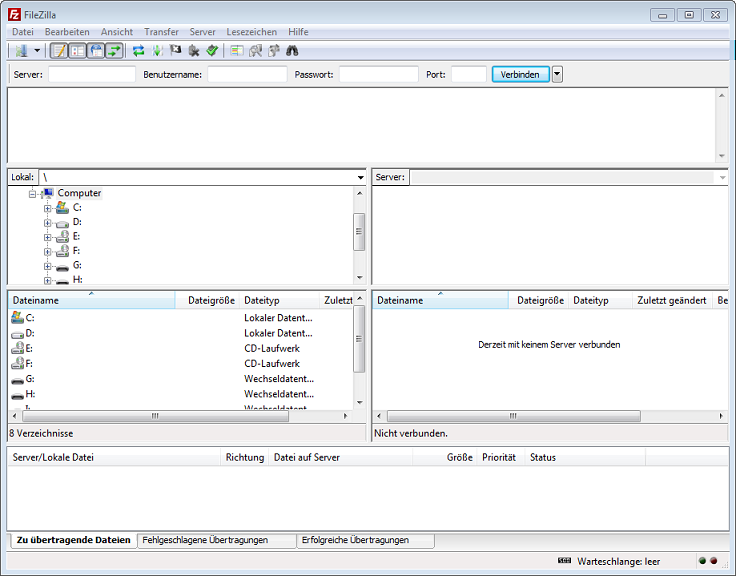This screenshot has width=736, height=576.
Task: Focus the Passwort input field
Action: tap(379, 74)
